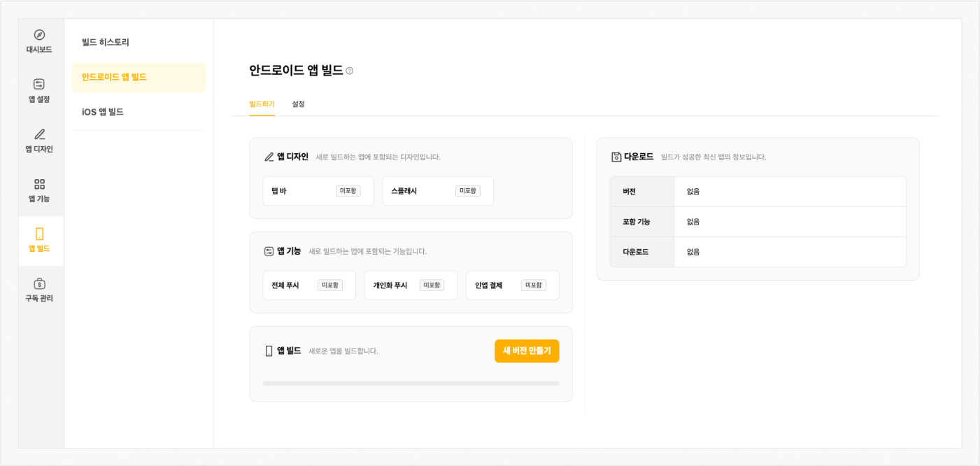This screenshot has height=466, width=980.
Task: Open 구독 관리 subscription icon
Action: (x=39, y=283)
